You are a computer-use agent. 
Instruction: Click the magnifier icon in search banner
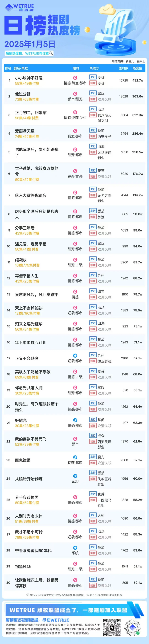[51, 53]
